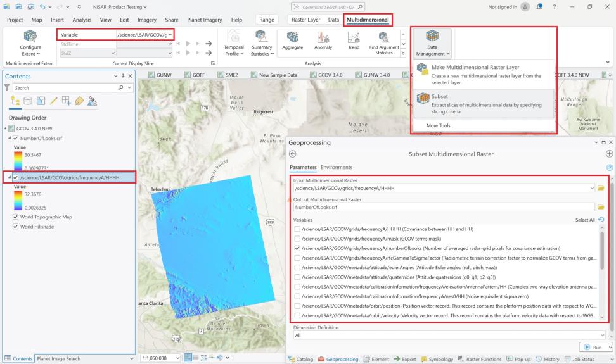Open the Analysis ribbon tab
This screenshot has height=364, width=616.
click(82, 20)
